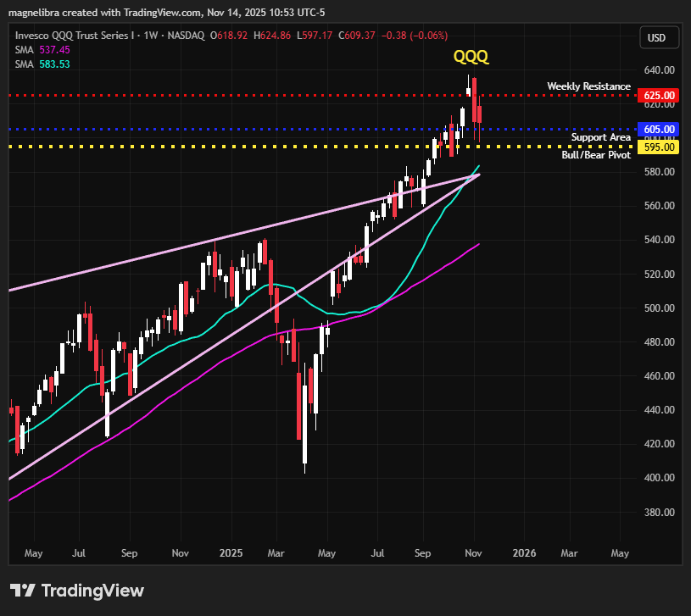The image size is (691, 616).
Task: Select the Weekly Resistance text label
Action: (588, 86)
